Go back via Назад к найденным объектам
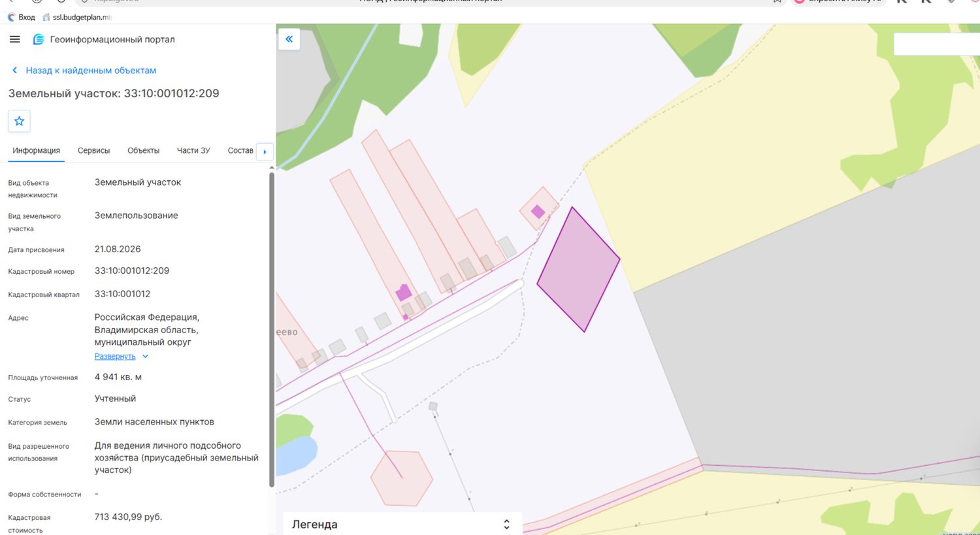 pos(84,71)
